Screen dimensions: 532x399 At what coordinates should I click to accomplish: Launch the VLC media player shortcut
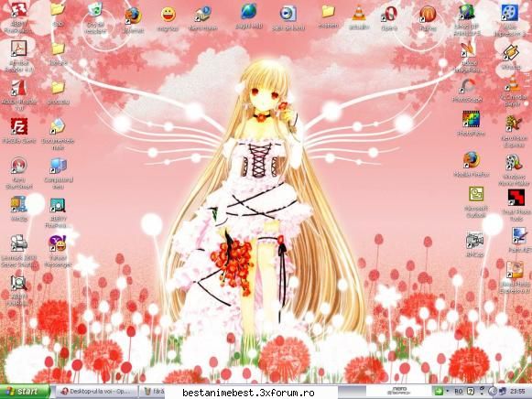click(513, 83)
